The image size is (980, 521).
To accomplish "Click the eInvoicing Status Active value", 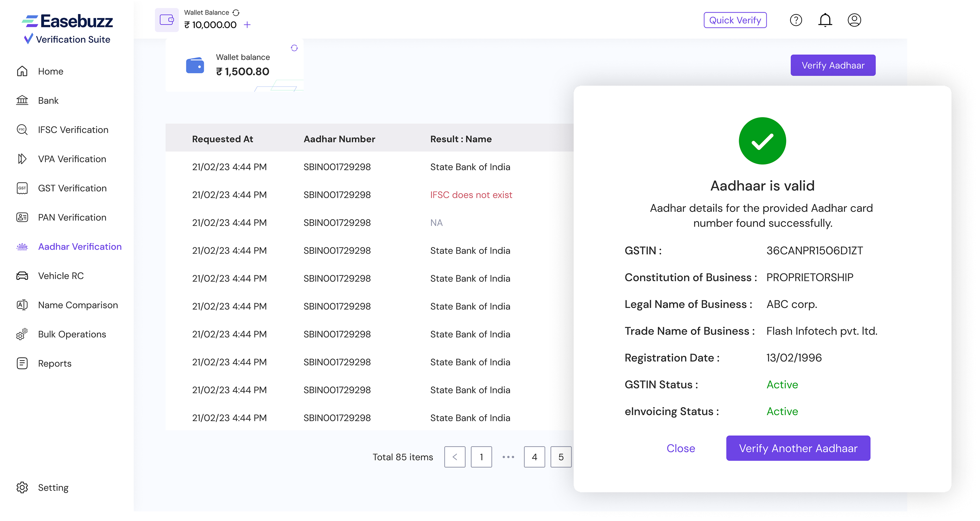I will coord(782,411).
